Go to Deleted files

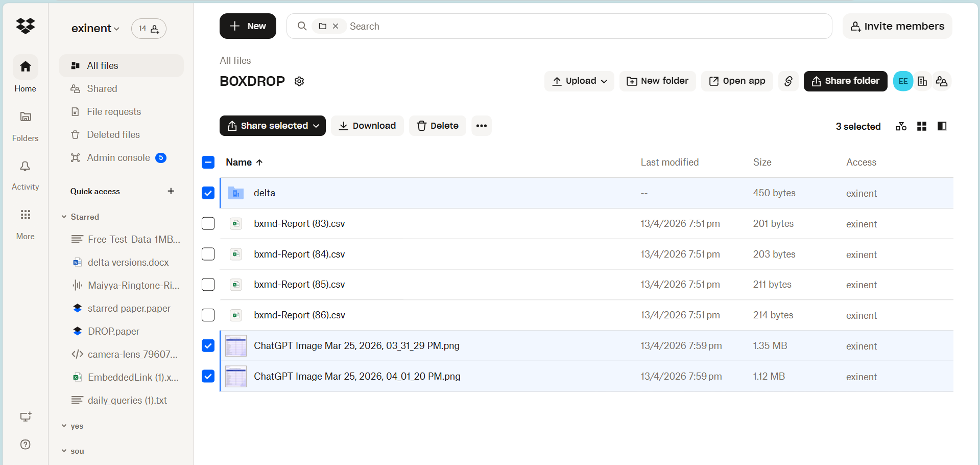click(113, 134)
